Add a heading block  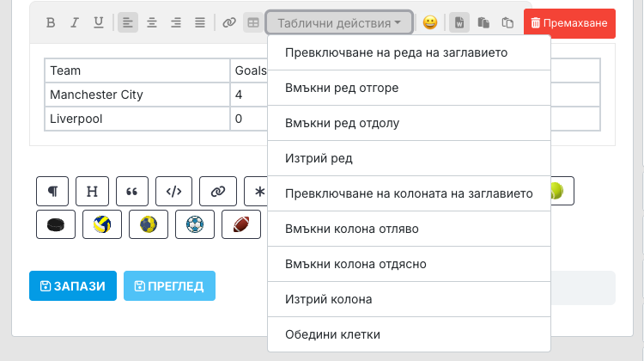(93, 191)
